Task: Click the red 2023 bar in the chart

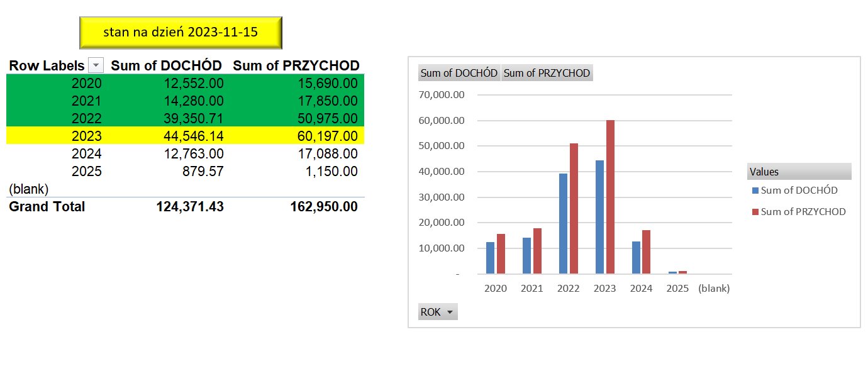Action: pos(609,197)
